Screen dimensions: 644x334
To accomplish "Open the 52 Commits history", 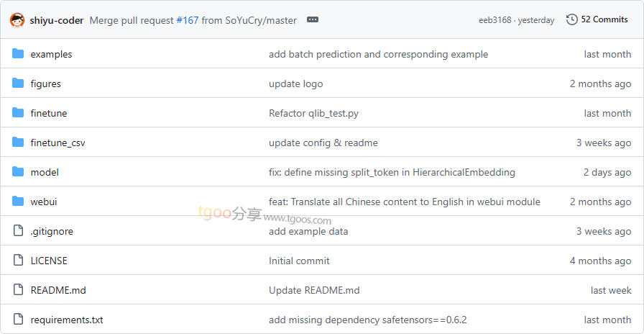I will (x=604, y=19).
